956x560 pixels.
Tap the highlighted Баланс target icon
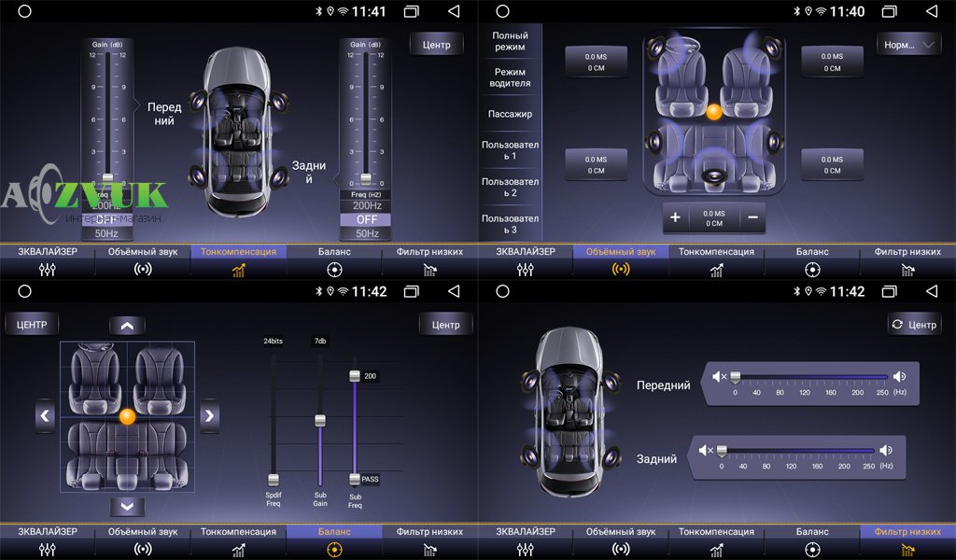[x=334, y=550]
